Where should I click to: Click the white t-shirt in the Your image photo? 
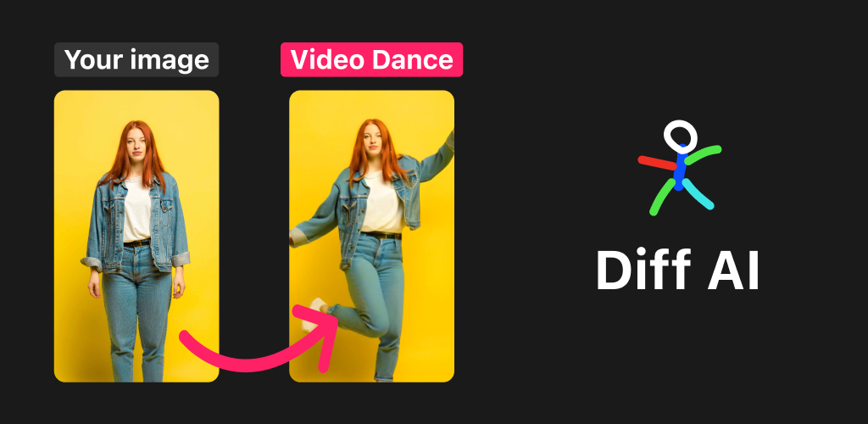coord(136,210)
